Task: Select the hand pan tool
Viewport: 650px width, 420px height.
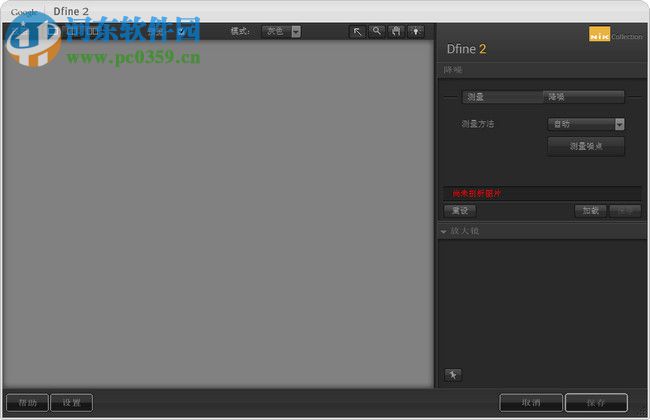Action: click(396, 32)
